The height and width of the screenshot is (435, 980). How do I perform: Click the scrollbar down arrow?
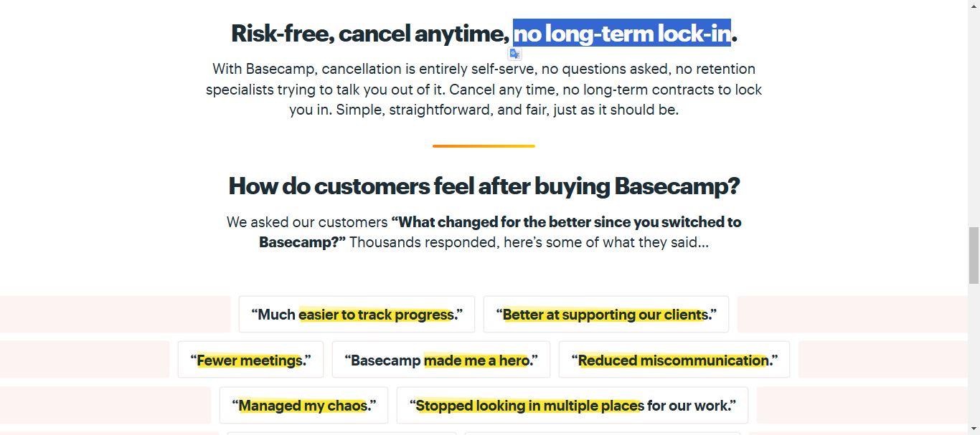(x=974, y=429)
